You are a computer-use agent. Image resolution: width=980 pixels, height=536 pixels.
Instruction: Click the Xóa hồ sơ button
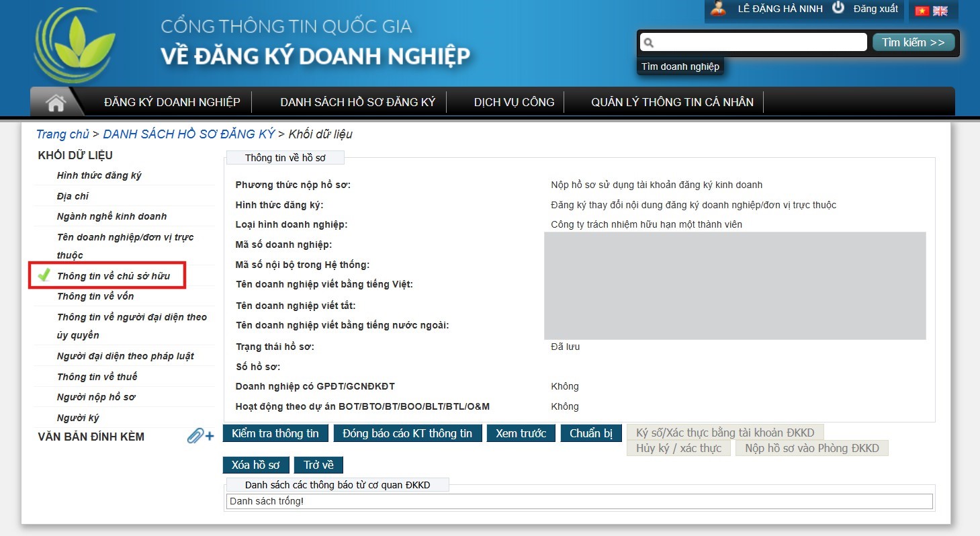[255, 465]
